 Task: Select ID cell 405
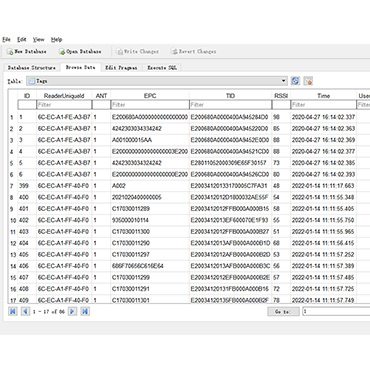point(27,255)
